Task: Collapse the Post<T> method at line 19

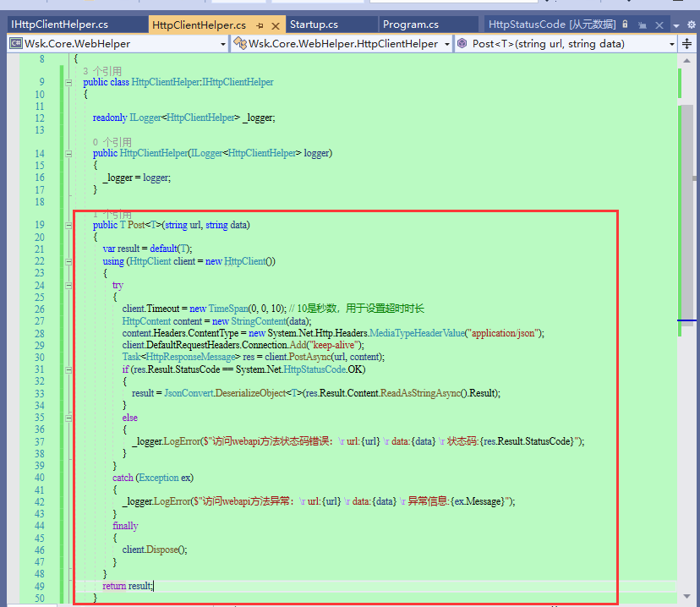Action: [68, 224]
